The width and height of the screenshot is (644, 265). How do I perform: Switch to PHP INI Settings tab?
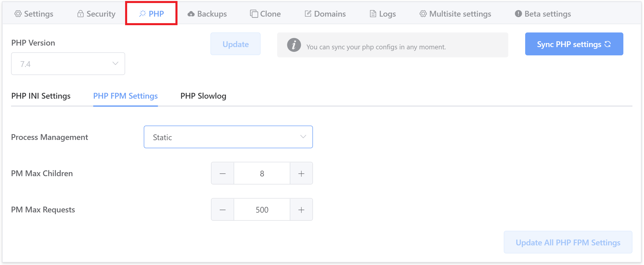[41, 96]
